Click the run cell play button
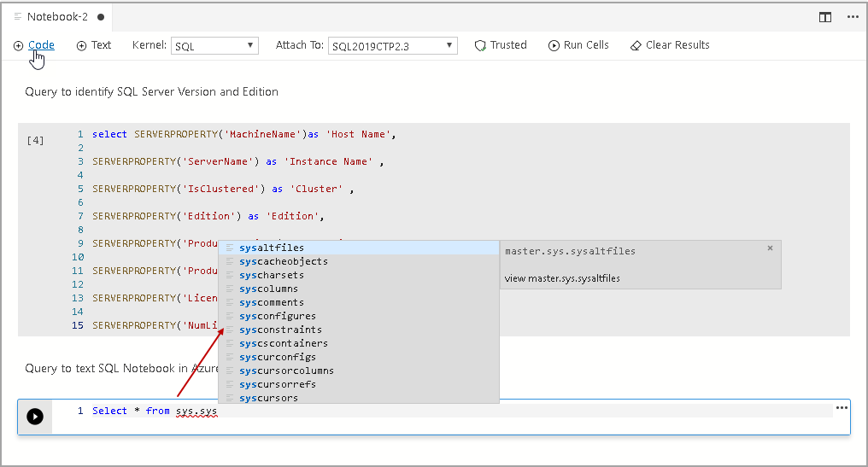 pos(34,417)
